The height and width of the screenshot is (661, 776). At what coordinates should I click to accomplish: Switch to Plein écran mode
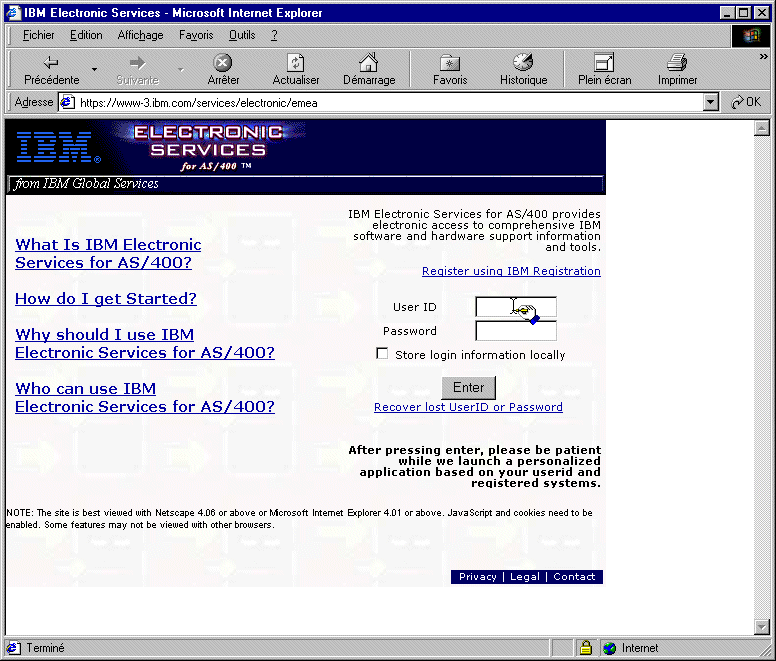click(604, 69)
